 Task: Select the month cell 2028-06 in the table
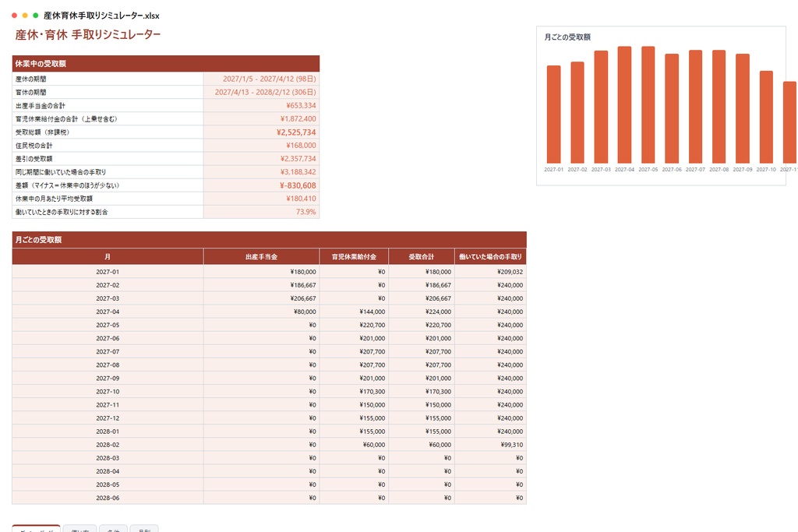[108, 498]
